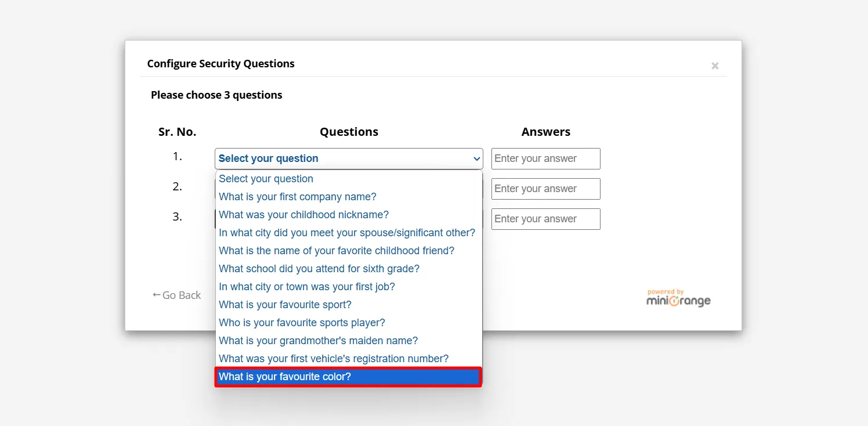Click the answer field for question 1

coord(545,158)
